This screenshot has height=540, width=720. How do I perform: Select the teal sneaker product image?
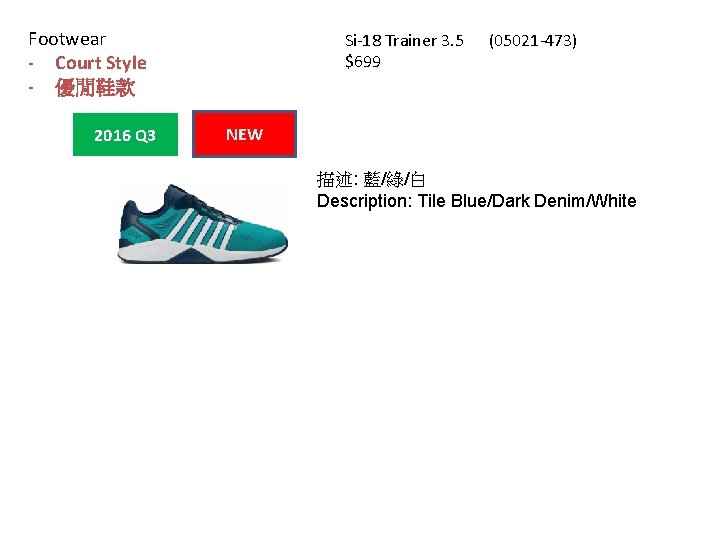tap(202, 224)
